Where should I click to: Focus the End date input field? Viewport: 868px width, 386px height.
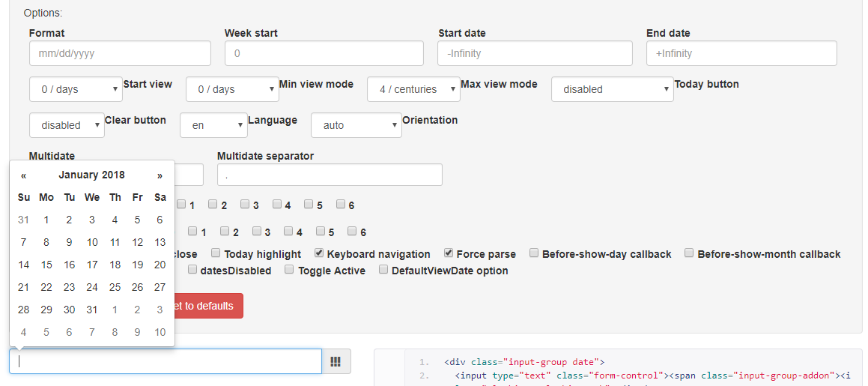[x=741, y=53]
